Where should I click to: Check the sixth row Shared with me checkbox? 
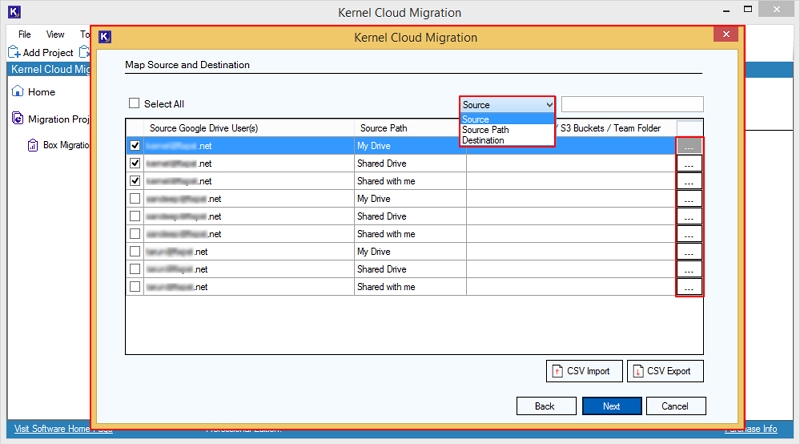[135, 234]
